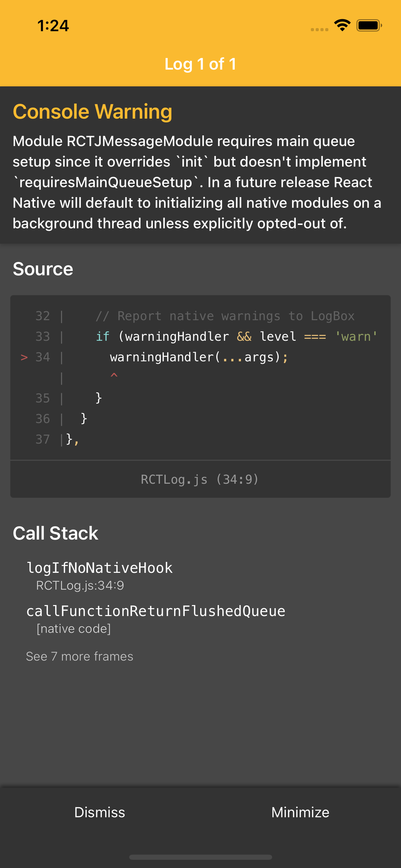Tap the 1:24 clock in status bar
Screen dimensions: 401x868
(53, 26)
